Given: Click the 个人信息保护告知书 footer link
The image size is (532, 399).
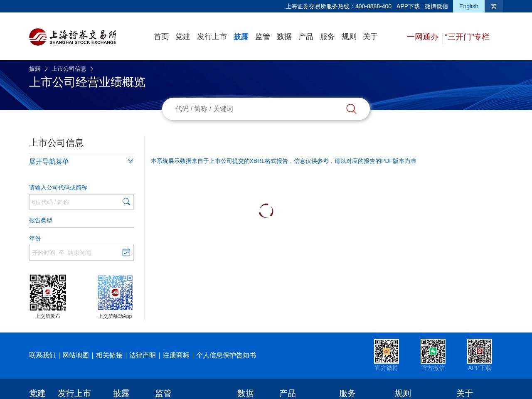Looking at the screenshot, I should (x=226, y=355).
